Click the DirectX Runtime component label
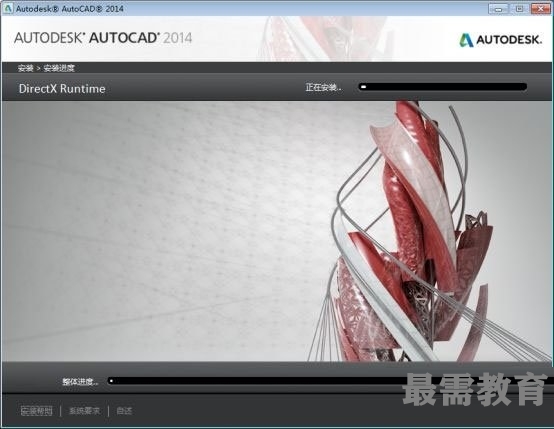554x429 pixels. 62,88
